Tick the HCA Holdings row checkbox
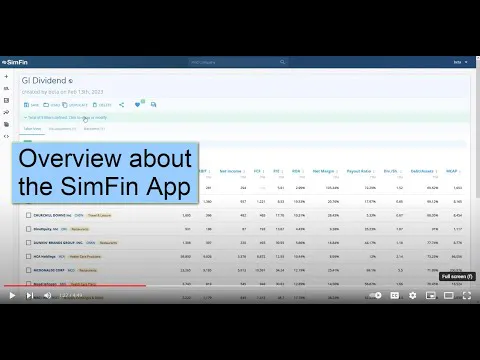The width and height of the screenshot is (480, 360). click(29, 256)
